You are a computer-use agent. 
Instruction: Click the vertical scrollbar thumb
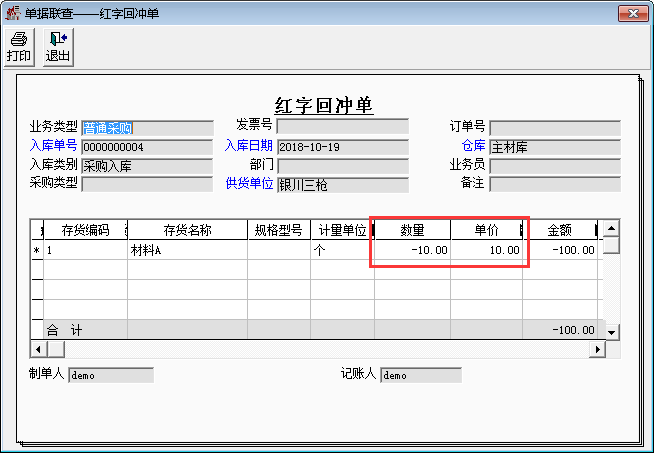point(611,245)
